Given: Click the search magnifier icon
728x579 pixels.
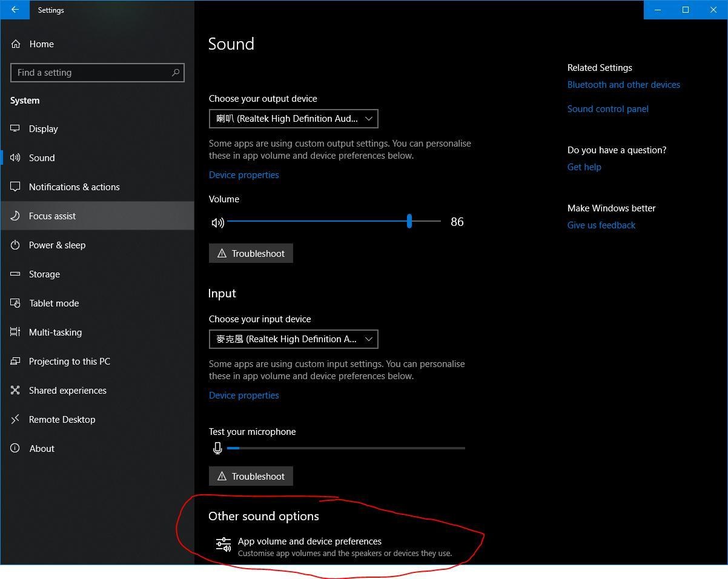Looking at the screenshot, I should tap(176, 73).
